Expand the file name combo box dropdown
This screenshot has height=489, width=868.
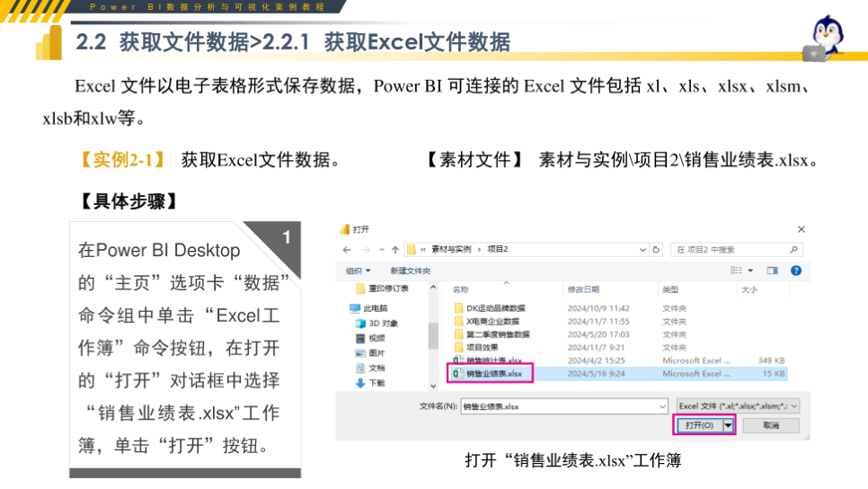click(662, 406)
